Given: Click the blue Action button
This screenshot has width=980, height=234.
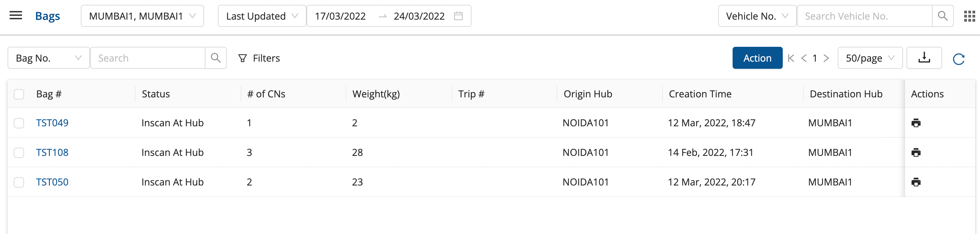Looking at the screenshot, I should pos(757,58).
